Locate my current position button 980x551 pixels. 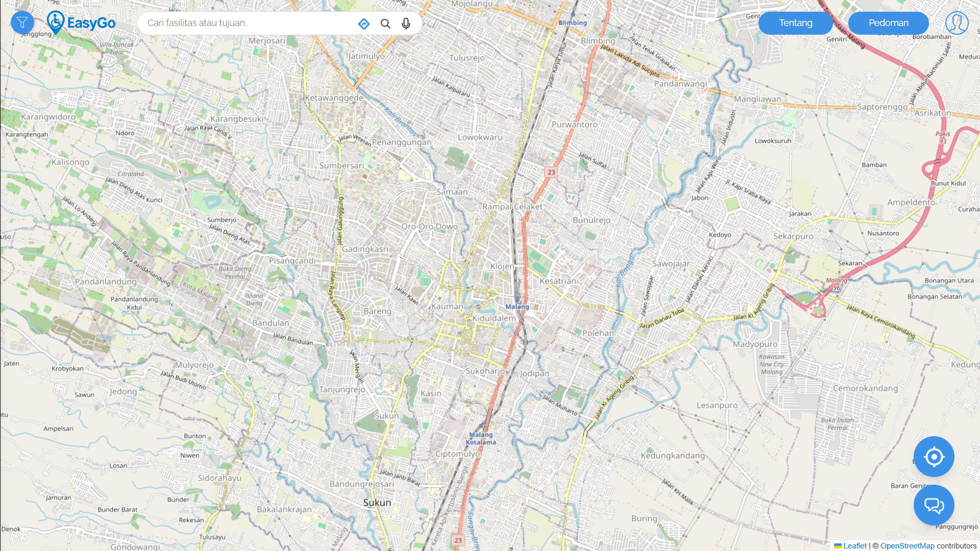[934, 457]
